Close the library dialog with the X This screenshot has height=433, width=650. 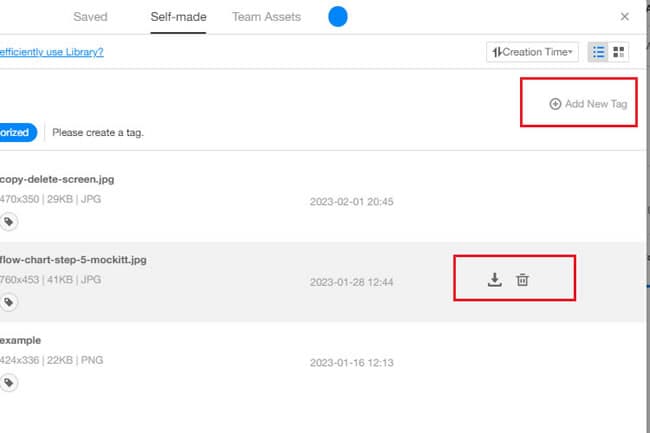click(625, 17)
